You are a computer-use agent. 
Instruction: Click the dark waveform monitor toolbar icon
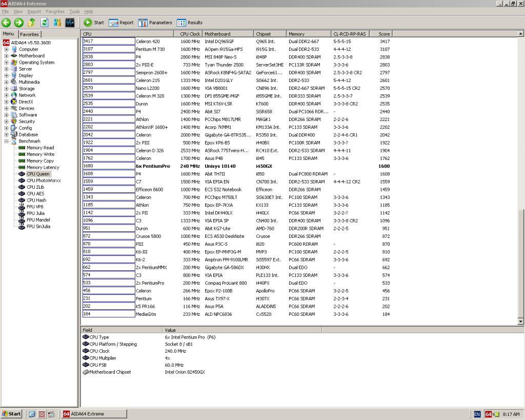tap(71, 23)
